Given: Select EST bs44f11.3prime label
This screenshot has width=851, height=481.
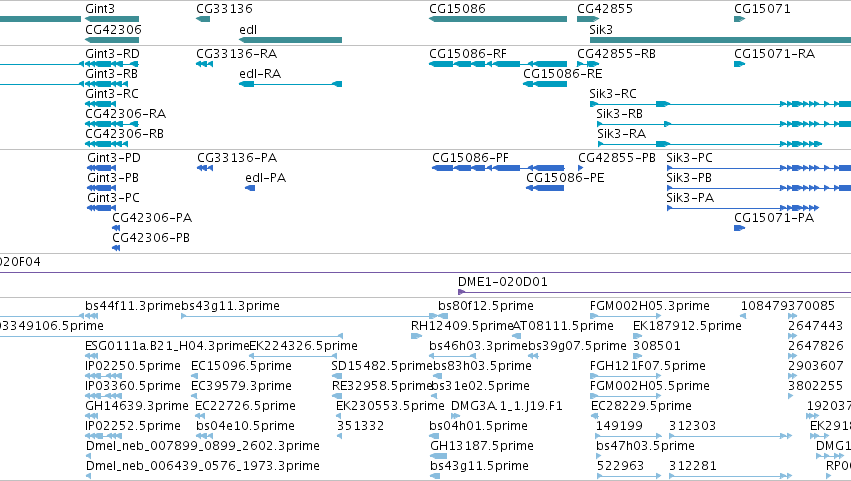Looking at the screenshot, I should point(133,306).
